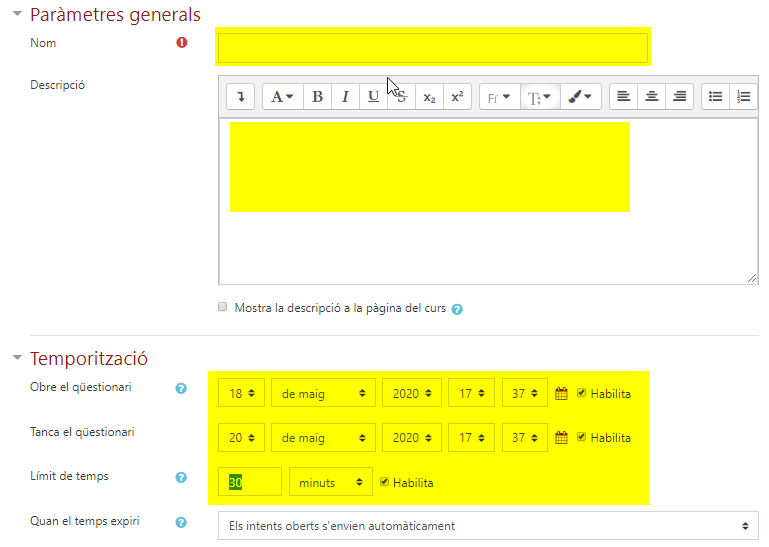Toggle Habilita checkbox for Límit de temps
This screenshot has width=769, height=547.
pos(384,482)
